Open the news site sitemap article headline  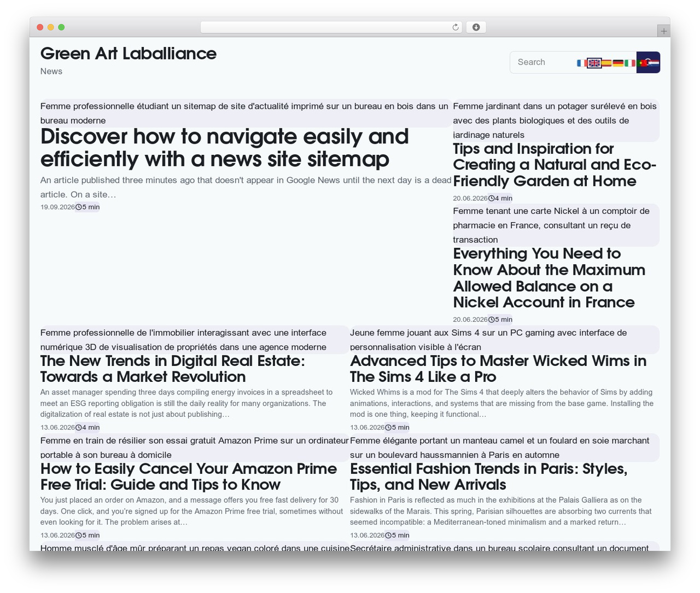pyautogui.click(x=225, y=148)
